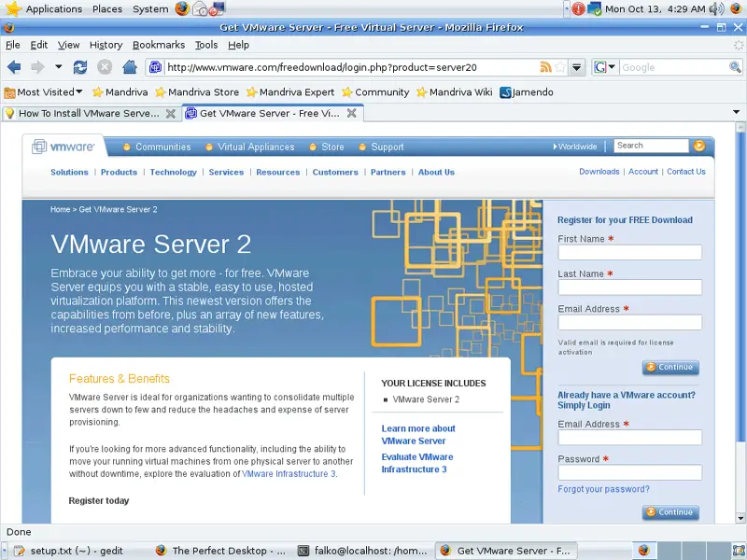
Task: Expand the Most Visited bookmarks folder
Action: point(43,91)
